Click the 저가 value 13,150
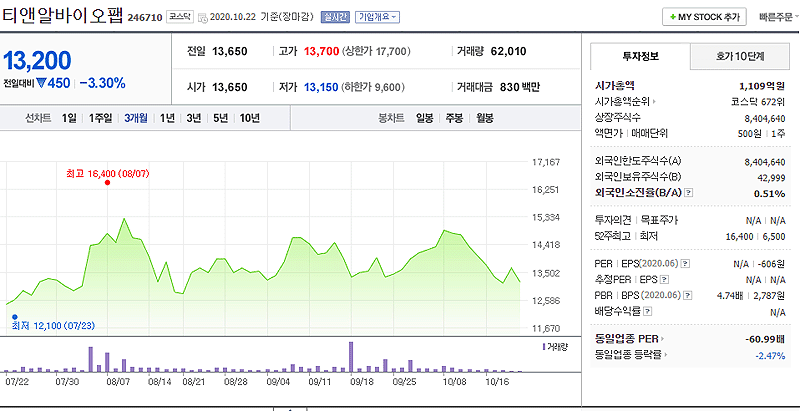Screen dimensions: 800x411 321,87
